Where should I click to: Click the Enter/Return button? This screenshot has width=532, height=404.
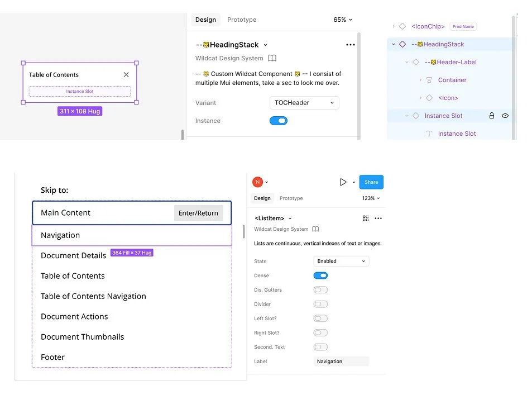(199, 213)
